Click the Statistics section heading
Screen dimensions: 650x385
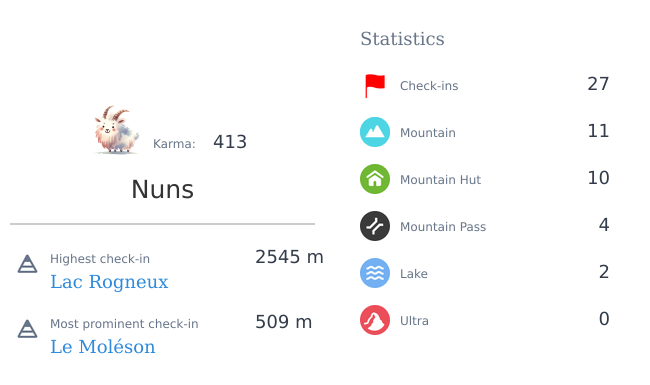[402, 39]
